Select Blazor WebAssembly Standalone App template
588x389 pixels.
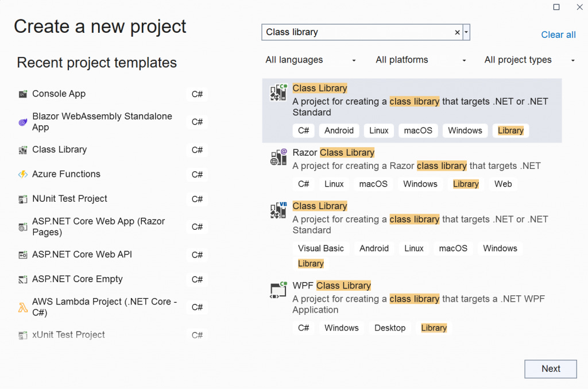[x=102, y=122]
